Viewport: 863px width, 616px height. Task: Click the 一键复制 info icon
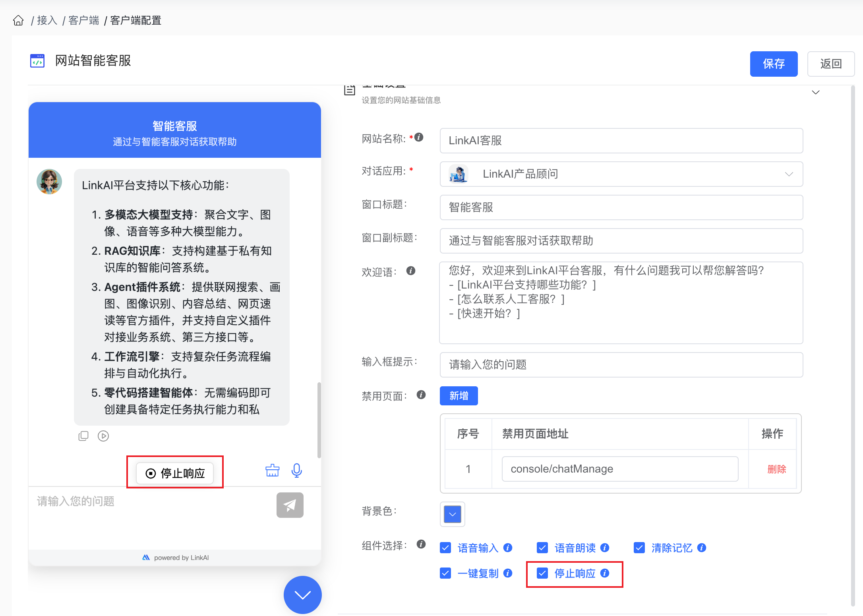508,573
